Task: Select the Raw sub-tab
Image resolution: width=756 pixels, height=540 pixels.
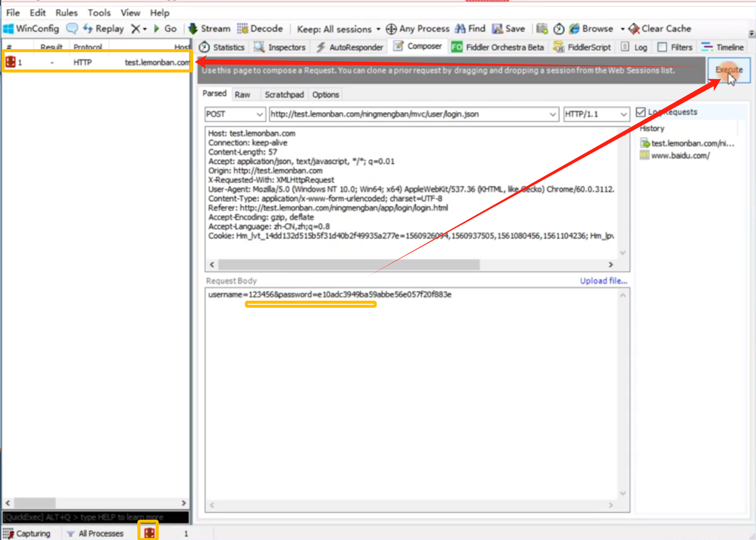Action: [x=242, y=95]
